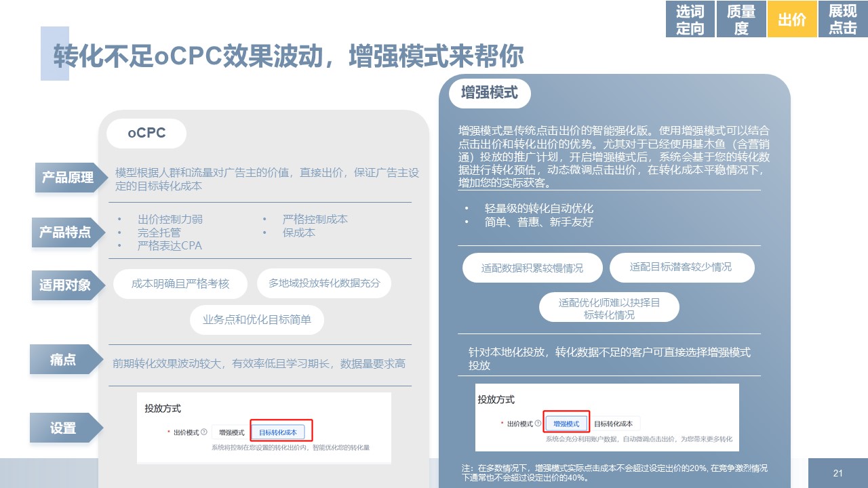Select the 设置 arrow label
868x488 pixels.
coord(66,428)
